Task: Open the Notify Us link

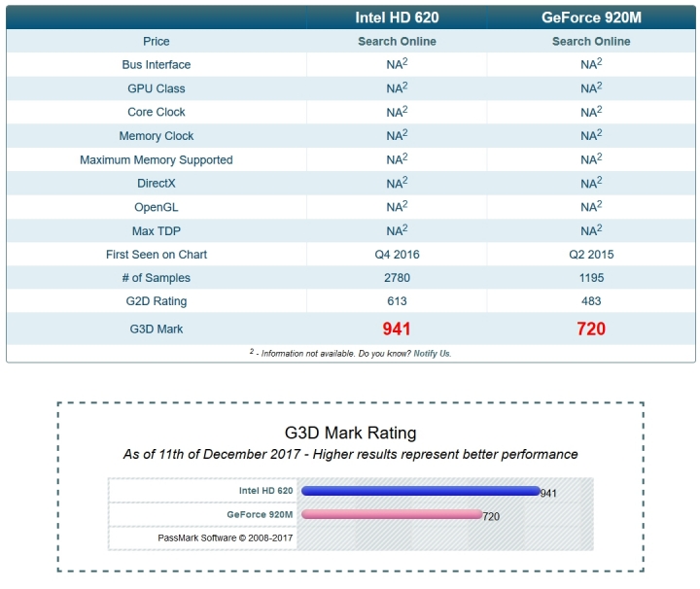Action: coord(432,354)
